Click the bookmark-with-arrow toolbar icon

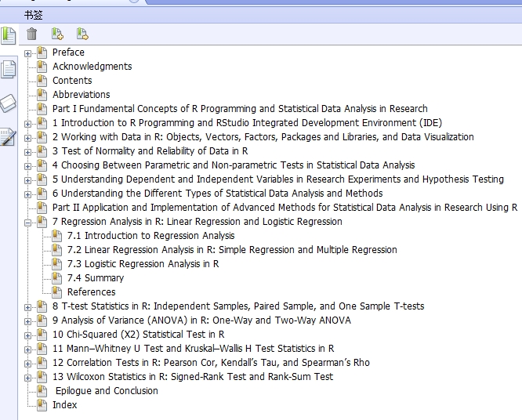pyautogui.click(x=82, y=34)
